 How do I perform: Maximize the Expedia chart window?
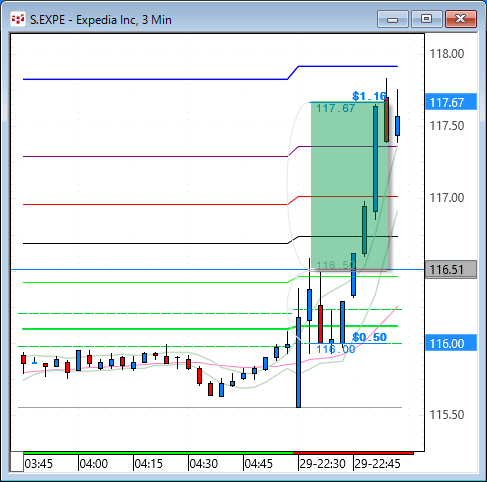click(x=426, y=19)
